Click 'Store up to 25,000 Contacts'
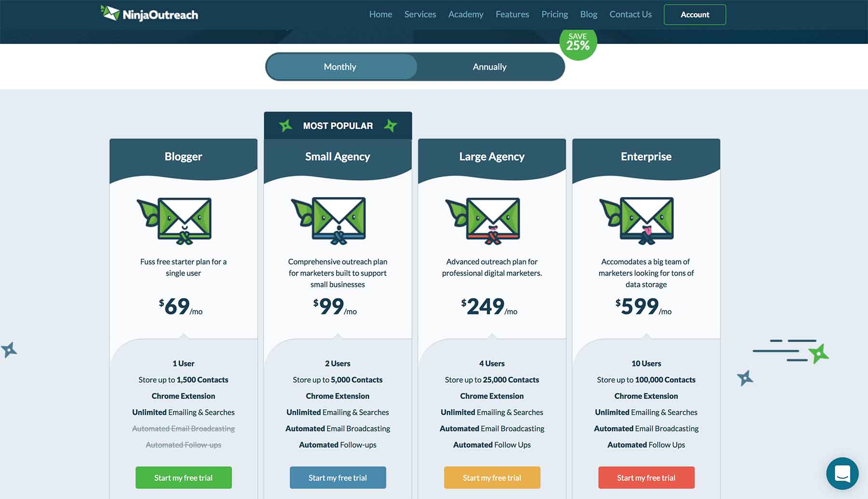This screenshot has height=499, width=868. click(x=492, y=380)
